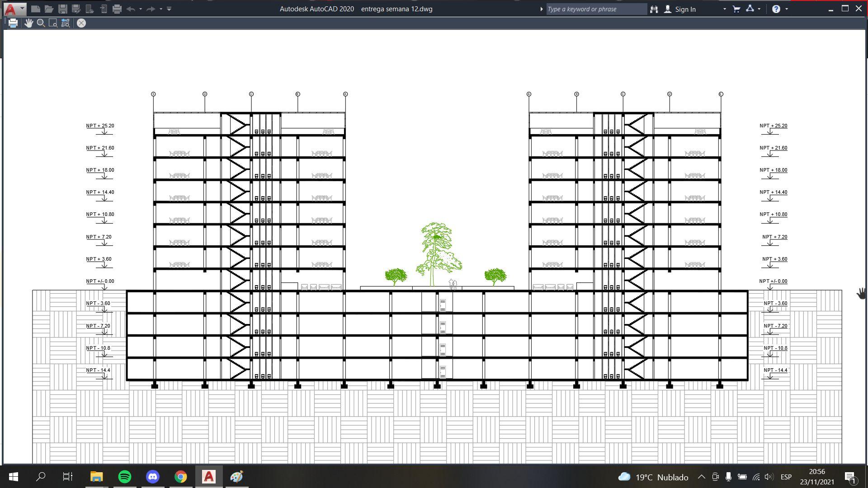This screenshot has height=488, width=868.
Task: Click the binoculars search icon
Action: [x=654, y=9]
